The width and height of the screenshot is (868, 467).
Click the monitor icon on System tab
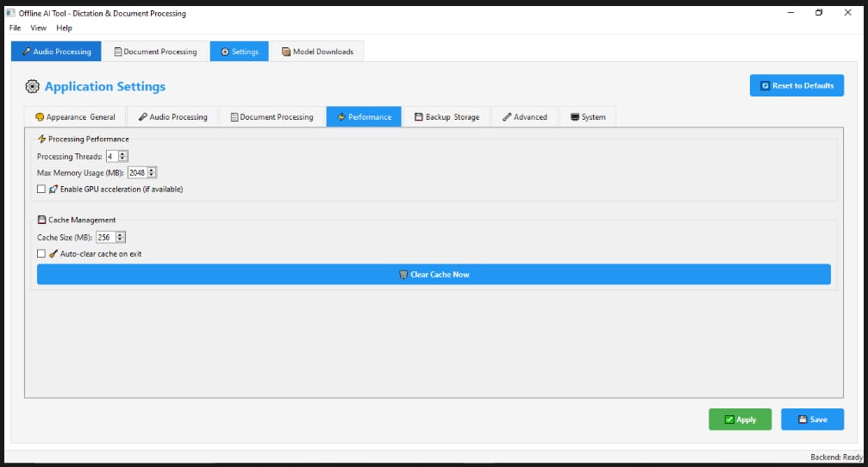coord(575,117)
